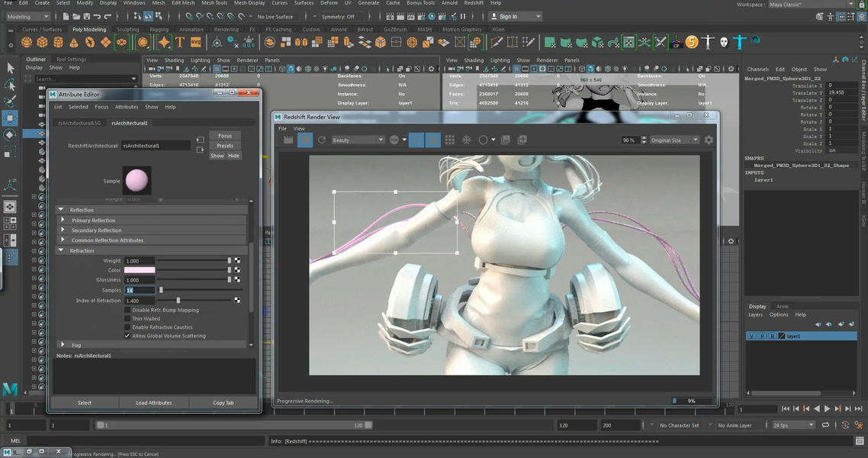Toggle the lock icon in Render View toolbar
868x458 pixels.
click(433, 140)
